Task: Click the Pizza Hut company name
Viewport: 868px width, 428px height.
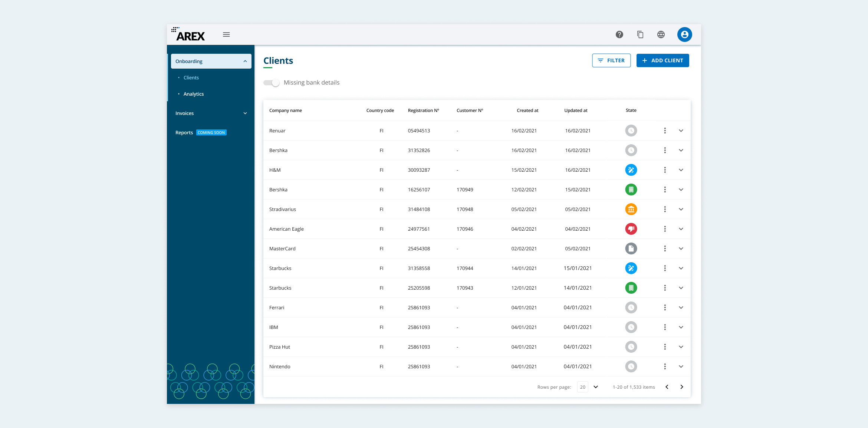Action: (280, 347)
